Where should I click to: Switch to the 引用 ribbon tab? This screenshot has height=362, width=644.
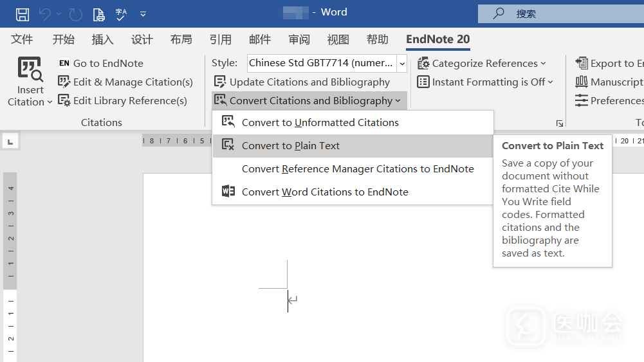click(221, 40)
